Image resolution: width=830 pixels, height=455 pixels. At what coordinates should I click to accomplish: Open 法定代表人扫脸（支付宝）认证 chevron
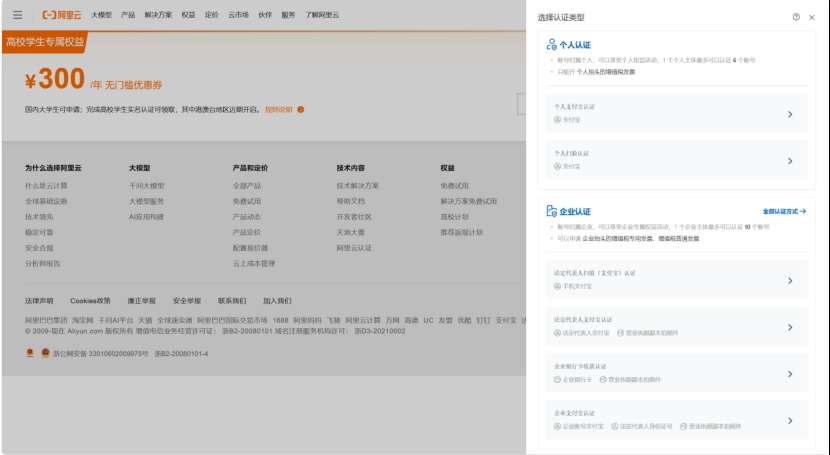click(x=790, y=281)
